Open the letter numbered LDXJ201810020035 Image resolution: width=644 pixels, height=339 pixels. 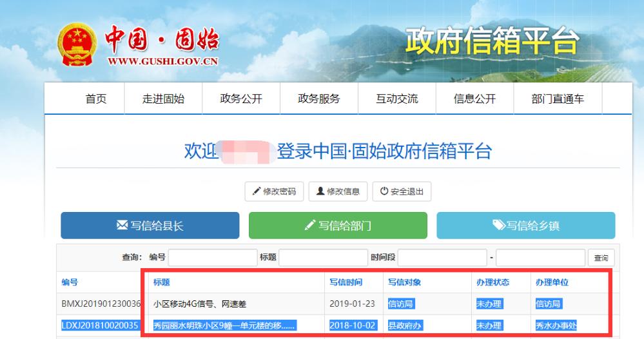tap(100, 325)
